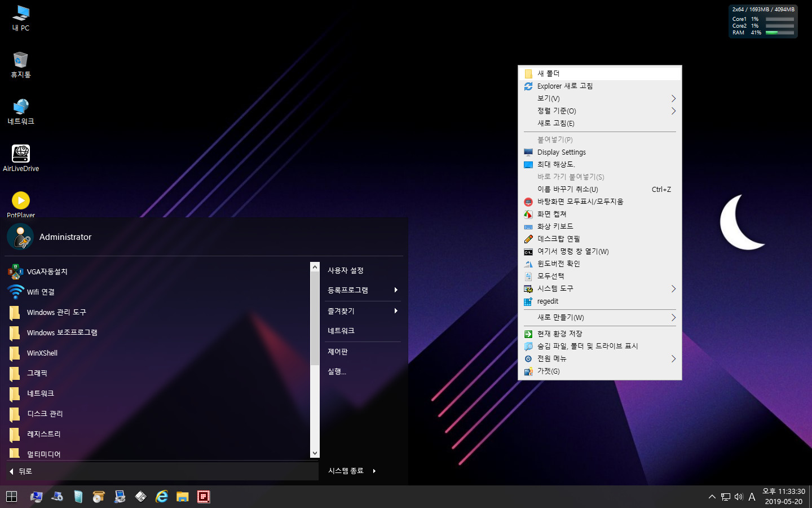Viewport: 812px width, 508px height.
Task: Open Wifi 연결 in start menu
Action: (x=158, y=292)
